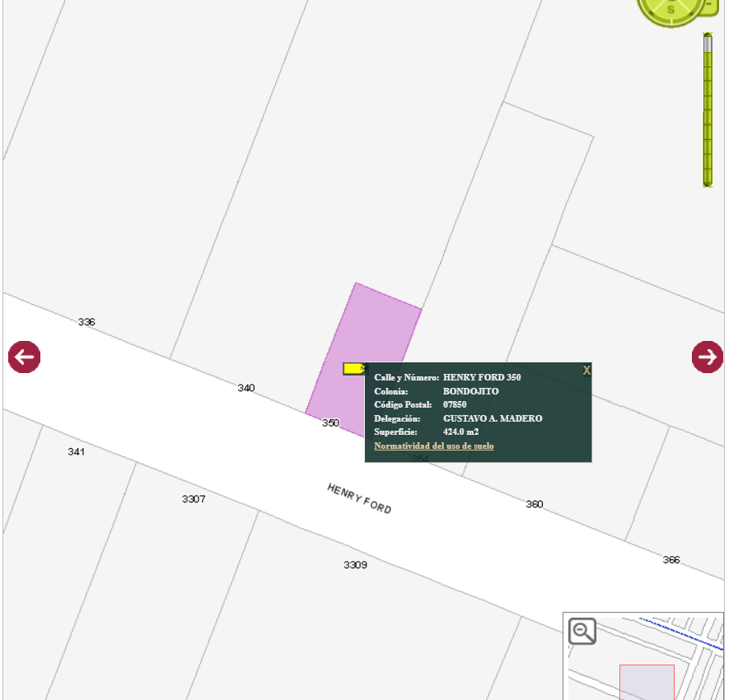Click the bottom end of the green zoom bar
729x700 pixels.
(707, 182)
